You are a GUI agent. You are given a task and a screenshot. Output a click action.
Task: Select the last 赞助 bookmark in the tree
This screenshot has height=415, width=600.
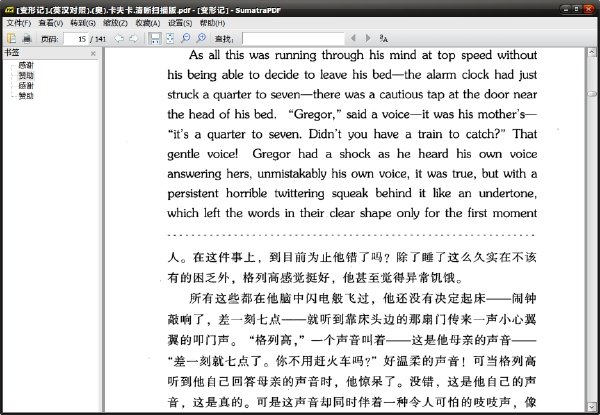point(26,96)
